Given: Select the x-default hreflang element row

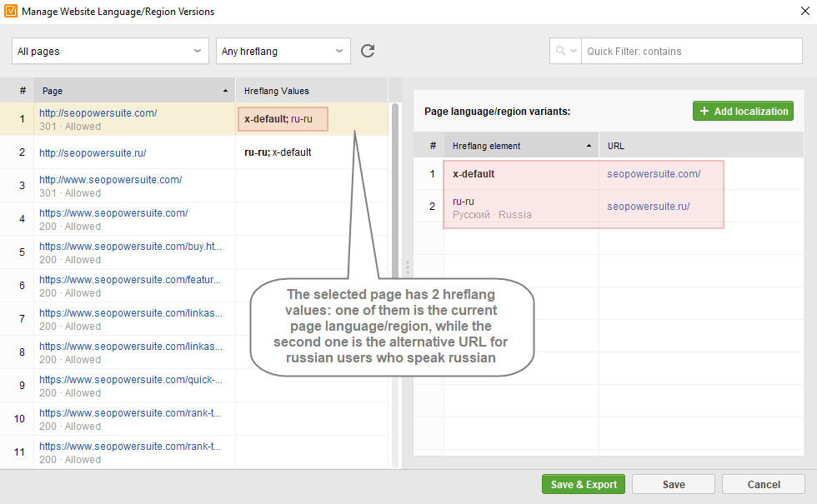Looking at the screenshot, I should pos(609,174).
